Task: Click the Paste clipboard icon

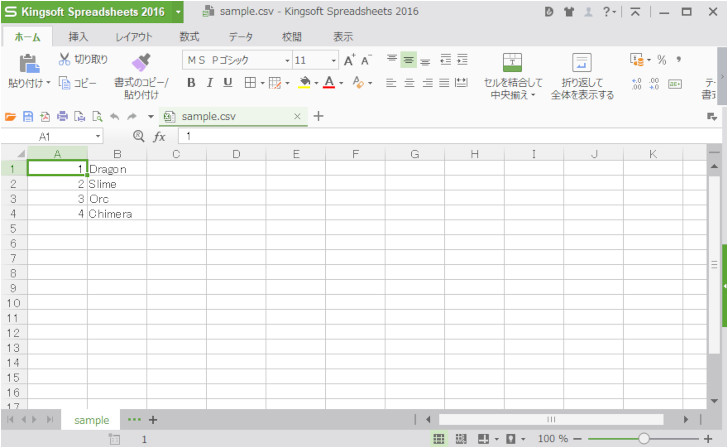Action: pyautogui.click(x=29, y=64)
